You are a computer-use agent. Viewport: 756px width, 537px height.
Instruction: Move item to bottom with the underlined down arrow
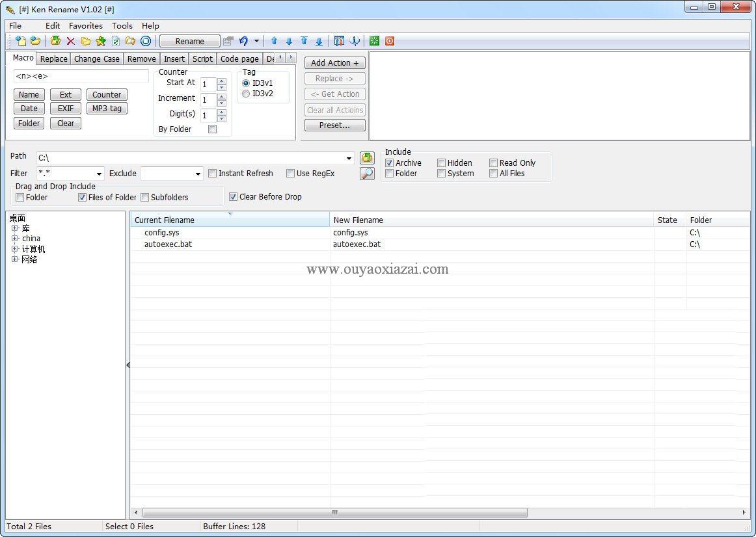click(319, 41)
